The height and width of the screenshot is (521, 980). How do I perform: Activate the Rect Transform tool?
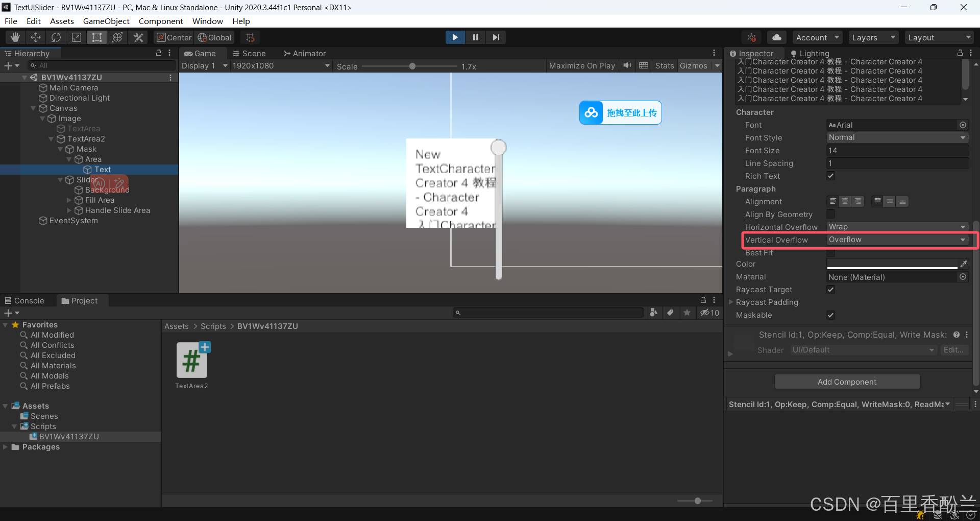96,37
